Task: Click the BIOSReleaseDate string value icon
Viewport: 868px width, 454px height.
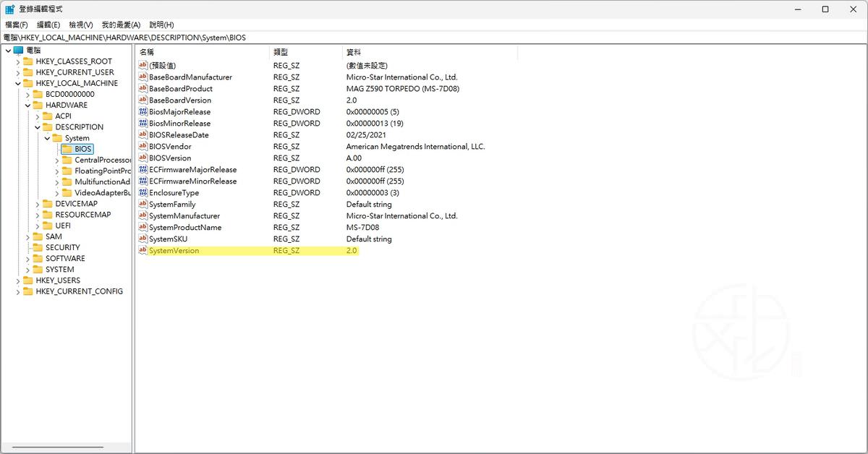Action: pos(142,134)
